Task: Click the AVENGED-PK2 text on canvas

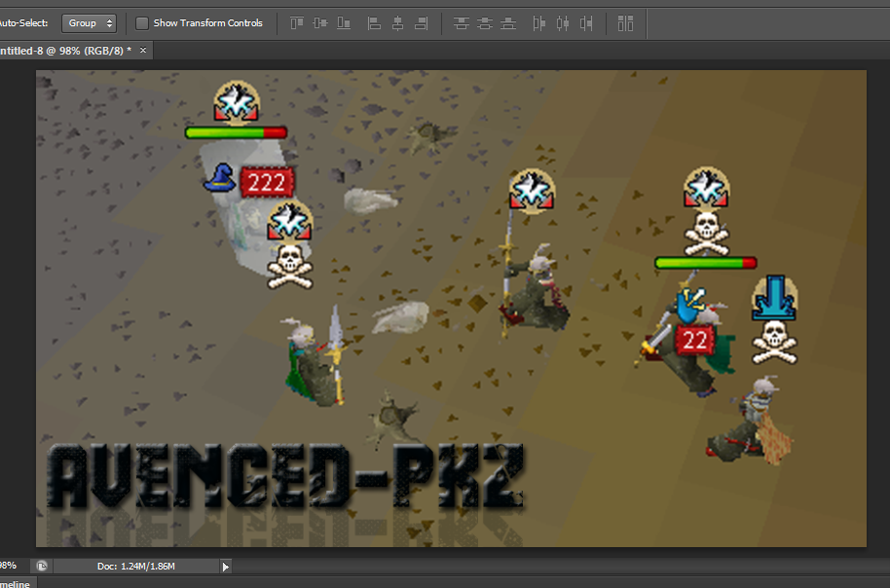Action: [x=285, y=476]
